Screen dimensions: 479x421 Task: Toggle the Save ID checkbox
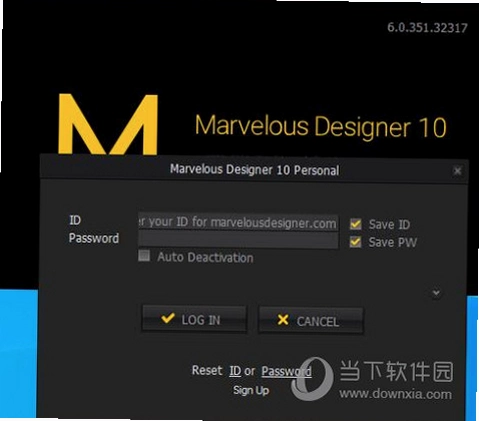[x=356, y=224]
